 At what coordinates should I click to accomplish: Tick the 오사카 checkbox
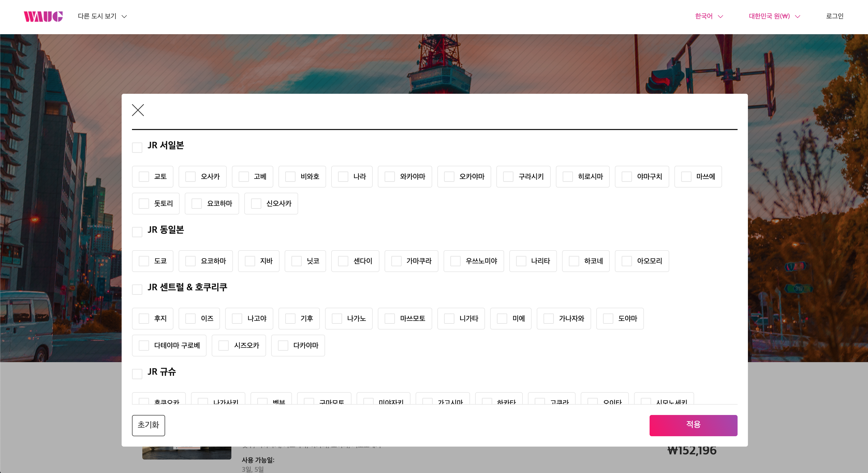click(x=190, y=176)
